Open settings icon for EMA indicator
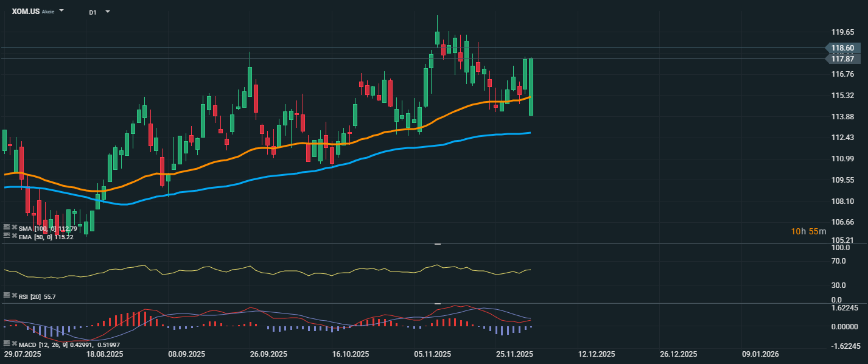Image resolution: width=868 pixels, height=364 pixels. click(6, 236)
